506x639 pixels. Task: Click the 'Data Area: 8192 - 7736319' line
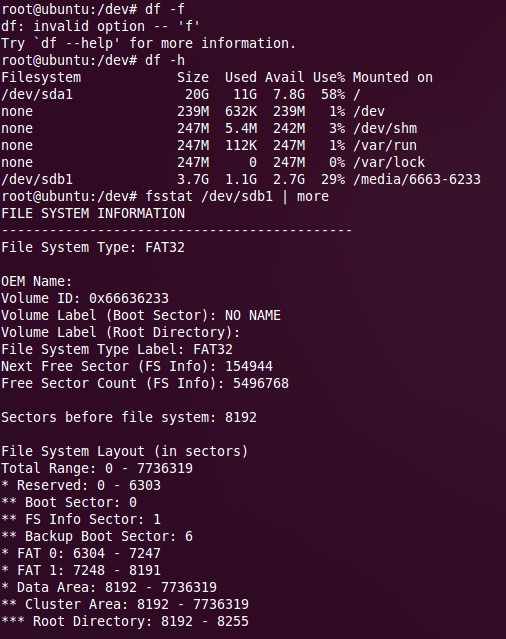(x=109, y=587)
